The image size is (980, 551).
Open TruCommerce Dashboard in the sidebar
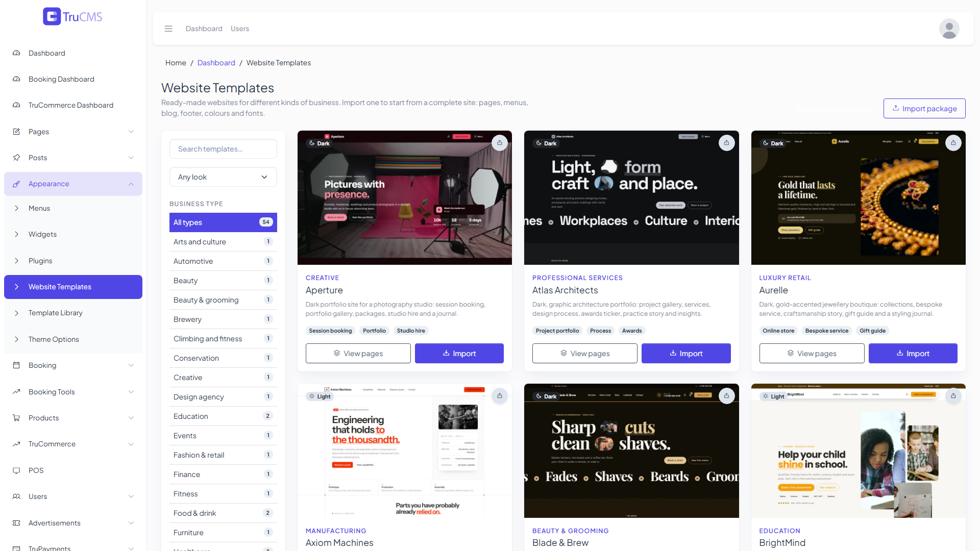tap(73, 105)
